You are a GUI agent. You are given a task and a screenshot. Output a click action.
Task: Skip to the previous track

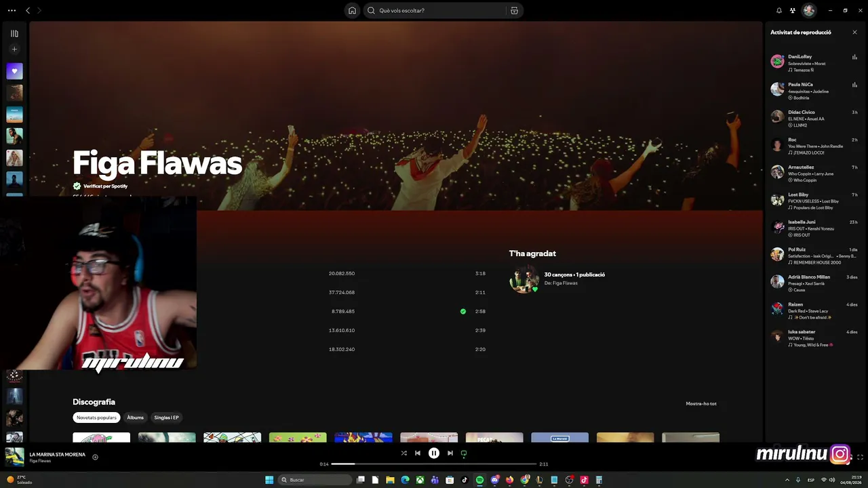pyautogui.click(x=418, y=453)
